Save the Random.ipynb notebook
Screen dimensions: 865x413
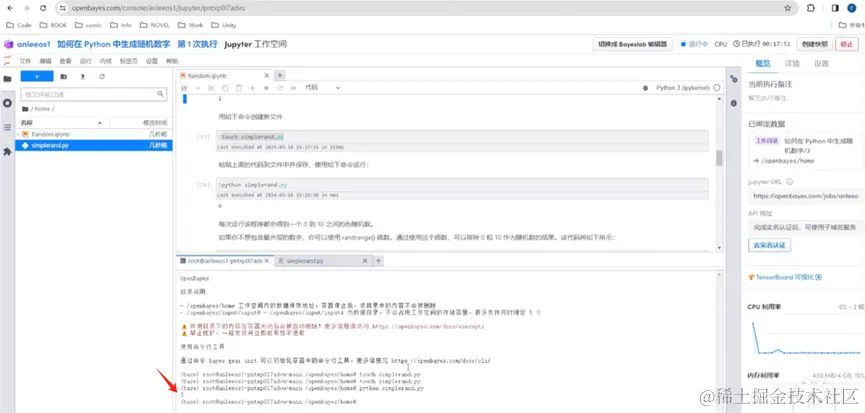pyautogui.click(x=184, y=88)
